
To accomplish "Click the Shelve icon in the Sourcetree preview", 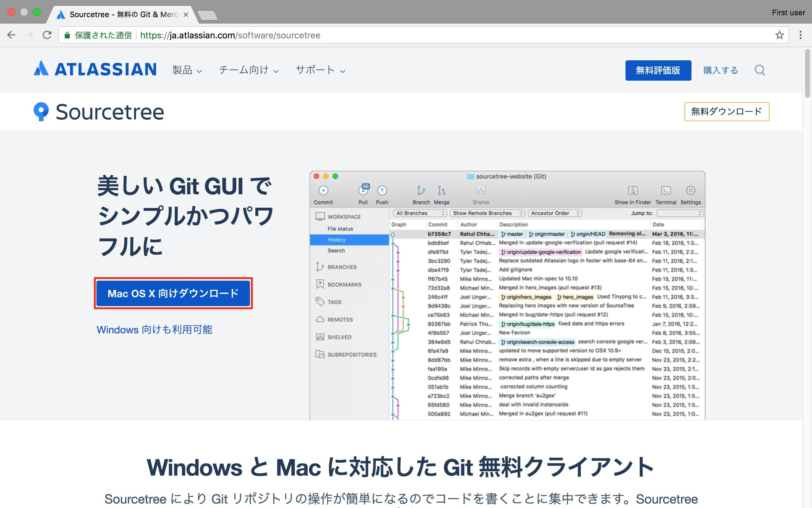I will 481,190.
